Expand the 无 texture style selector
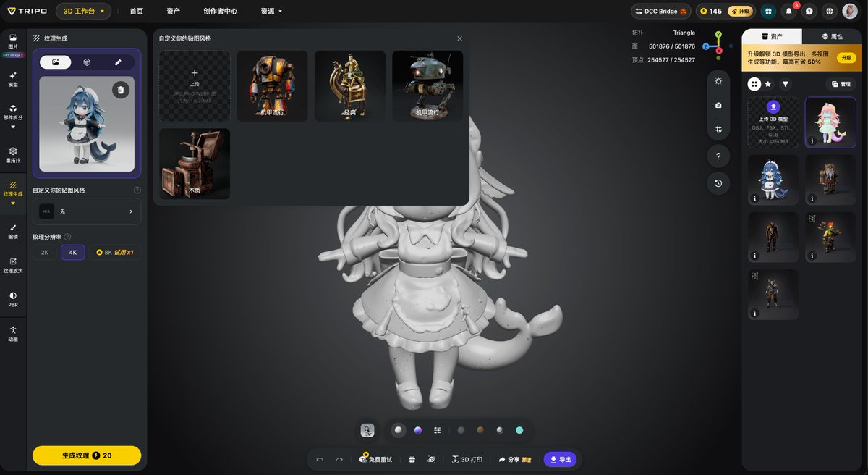This screenshot has width=868, height=475. 87,211
